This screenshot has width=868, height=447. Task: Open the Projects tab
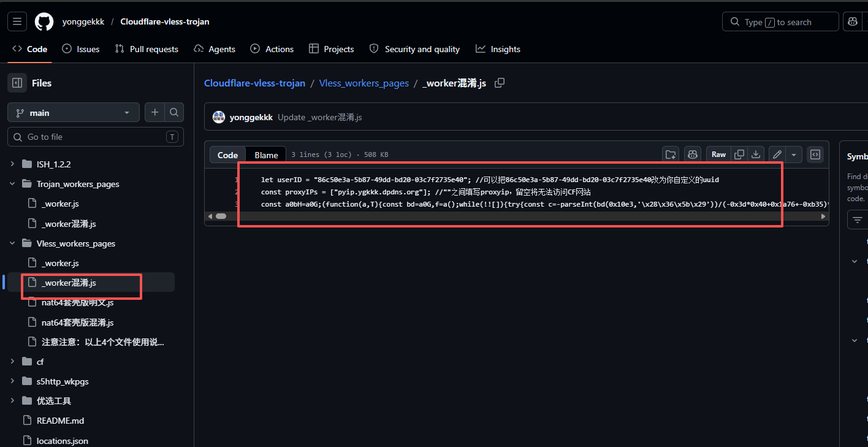pyautogui.click(x=332, y=49)
